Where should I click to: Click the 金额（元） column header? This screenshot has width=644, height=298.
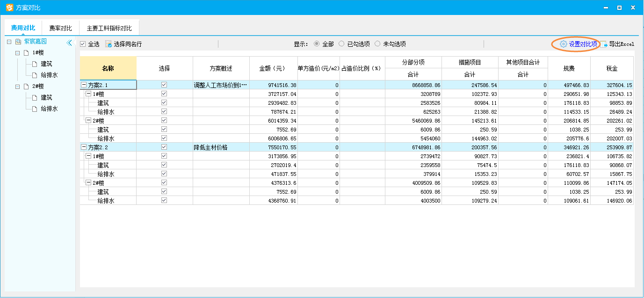(x=273, y=68)
